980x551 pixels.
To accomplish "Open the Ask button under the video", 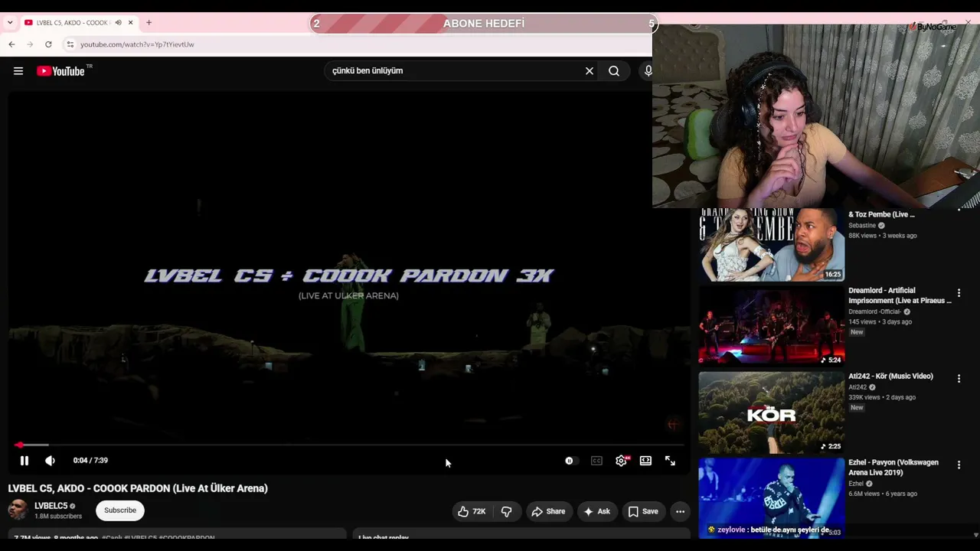I will click(x=596, y=511).
